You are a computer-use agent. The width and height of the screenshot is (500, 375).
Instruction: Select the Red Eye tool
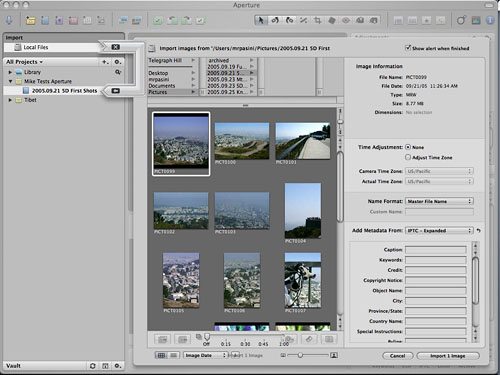[x=346, y=20]
